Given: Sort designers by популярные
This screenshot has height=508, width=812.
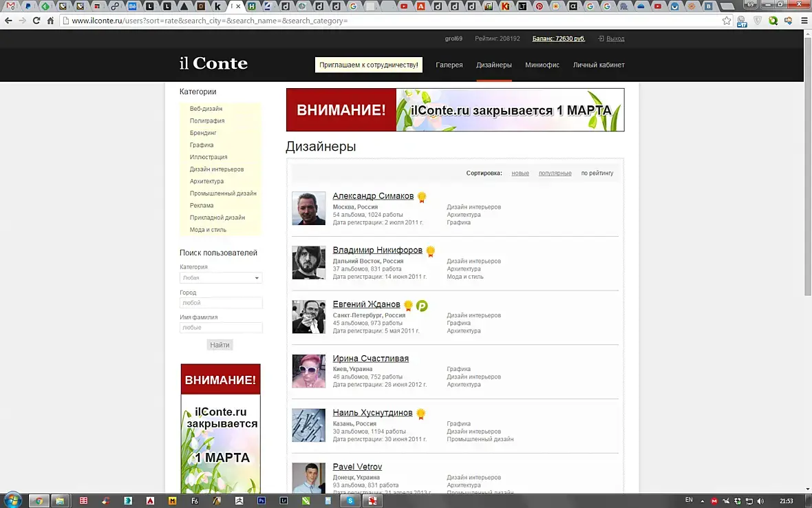Looking at the screenshot, I should 555,173.
